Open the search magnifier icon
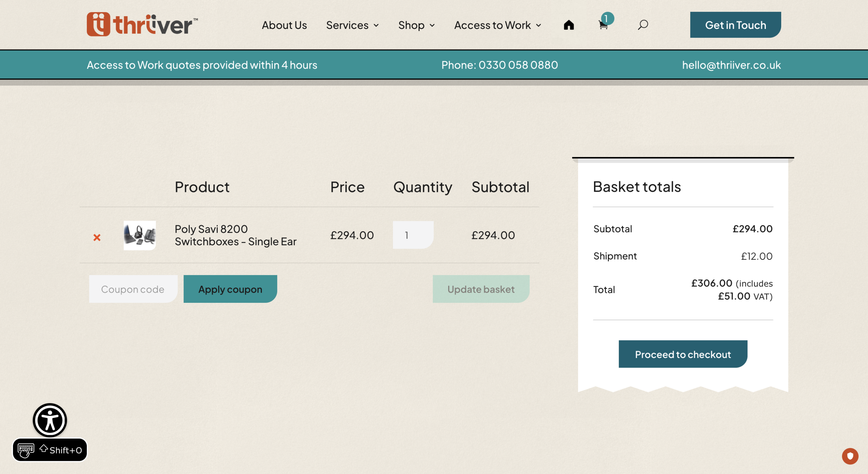 [643, 25]
